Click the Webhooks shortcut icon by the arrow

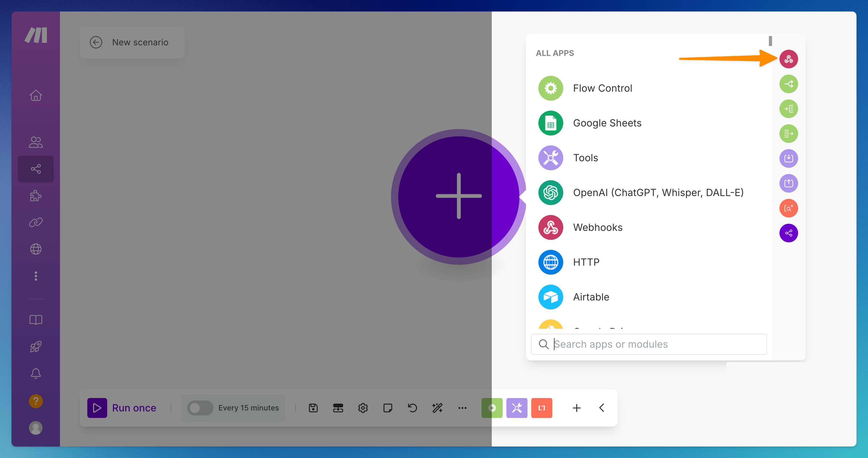pyautogui.click(x=788, y=59)
